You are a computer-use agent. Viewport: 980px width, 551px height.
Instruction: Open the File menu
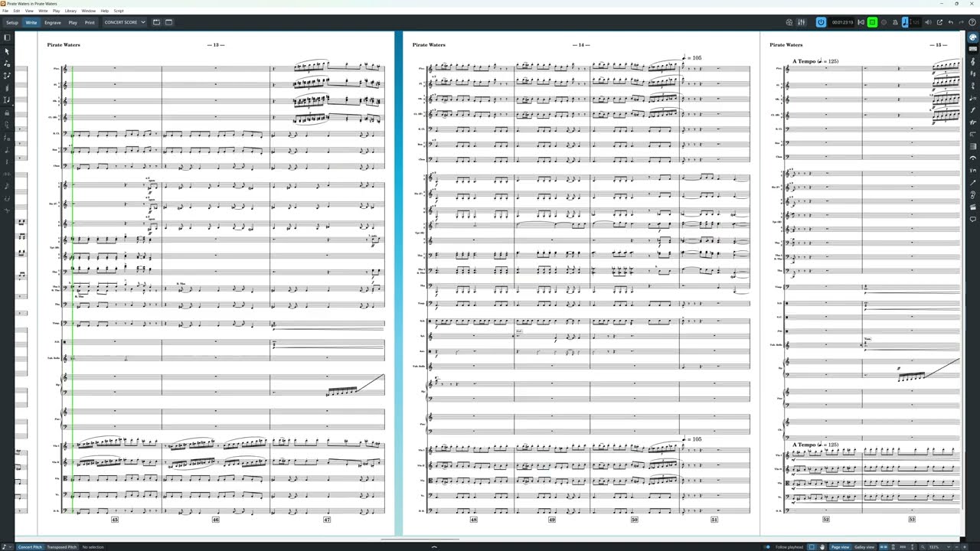[5, 11]
